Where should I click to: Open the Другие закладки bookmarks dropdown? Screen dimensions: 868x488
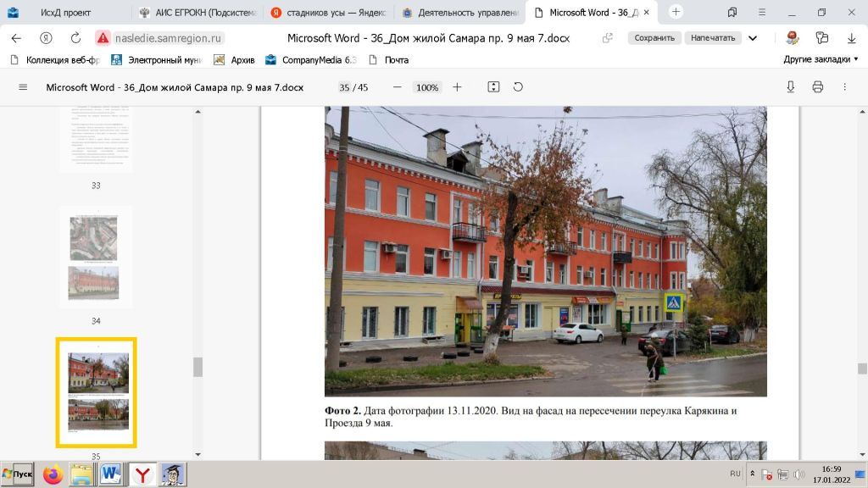tap(821, 59)
